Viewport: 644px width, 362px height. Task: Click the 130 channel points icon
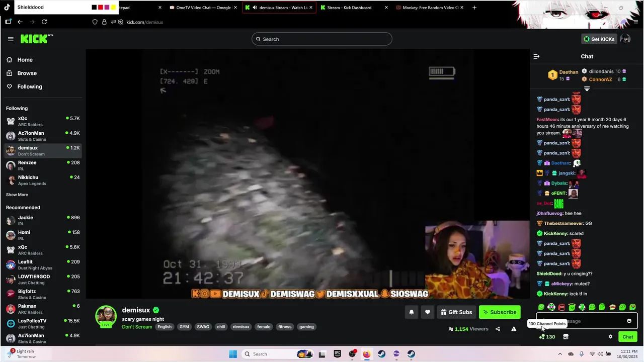tap(547, 337)
